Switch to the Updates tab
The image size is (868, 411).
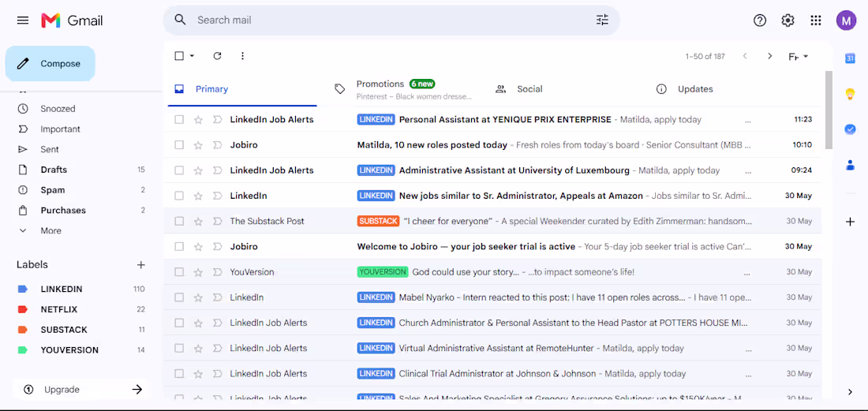pyautogui.click(x=725, y=89)
